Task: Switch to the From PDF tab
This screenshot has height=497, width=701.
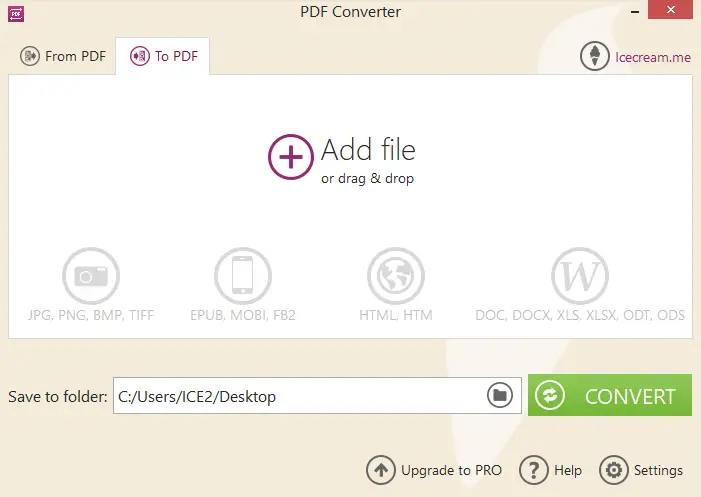Action: (x=63, y=56)
